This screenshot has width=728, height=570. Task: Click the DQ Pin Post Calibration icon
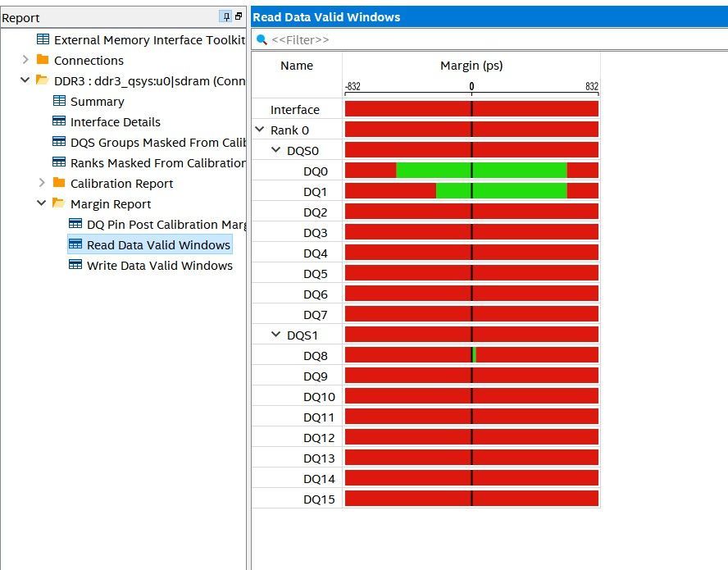(x=75, y=223)
